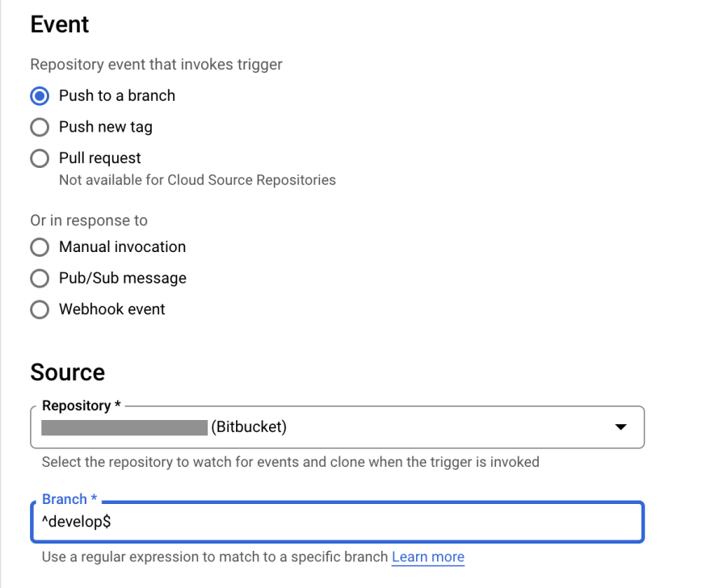Open the Repository combo box showing (Bitbucket)
This screenshot has width=711, height=588.
[x=338, y=427]
